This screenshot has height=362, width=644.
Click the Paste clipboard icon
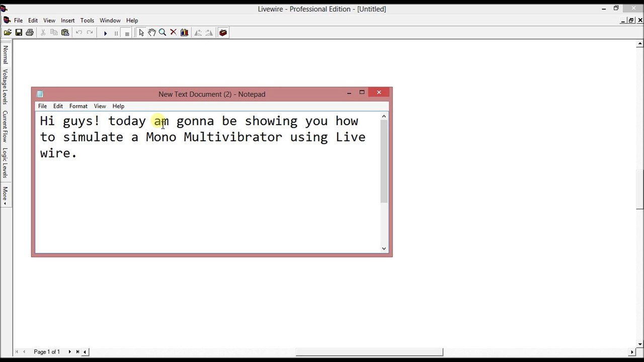pos(65,33)
